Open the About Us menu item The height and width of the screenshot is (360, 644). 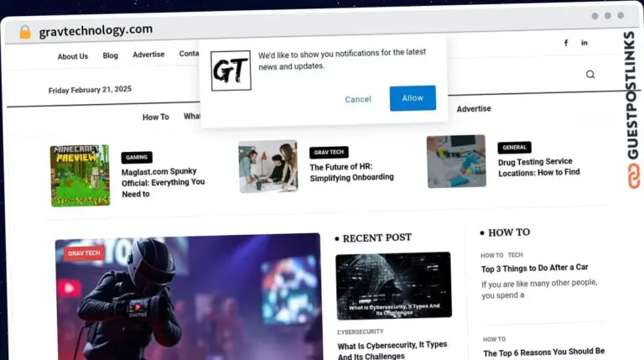(x=72, y=56)
